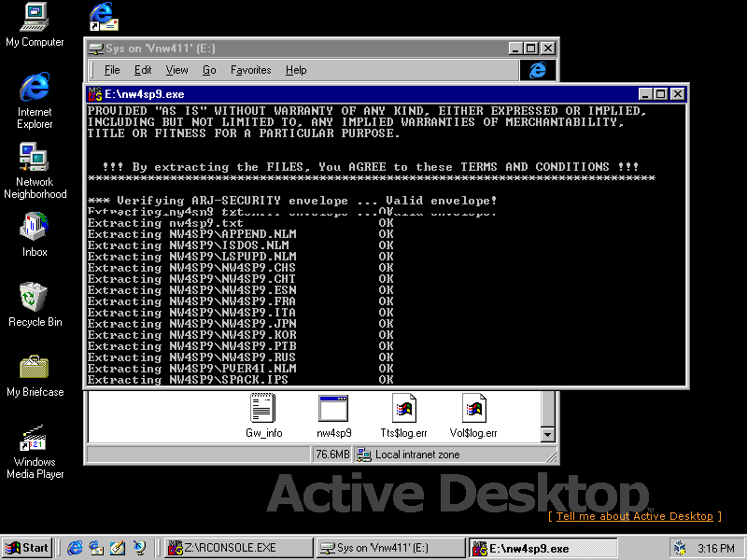Image resolution: width=747 pixels, height=560 pixels.
Task: Launch Internet Explorer from the desktop
Action: pos(35,101)
